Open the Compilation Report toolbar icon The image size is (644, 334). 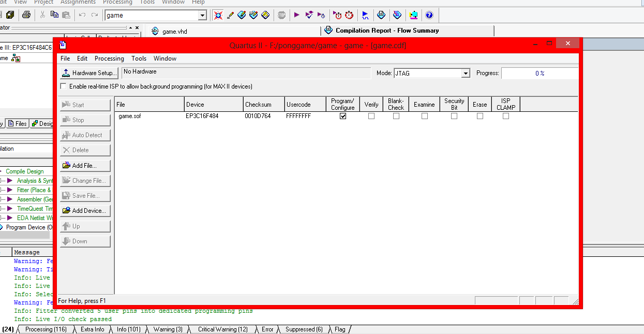[381, 15]
